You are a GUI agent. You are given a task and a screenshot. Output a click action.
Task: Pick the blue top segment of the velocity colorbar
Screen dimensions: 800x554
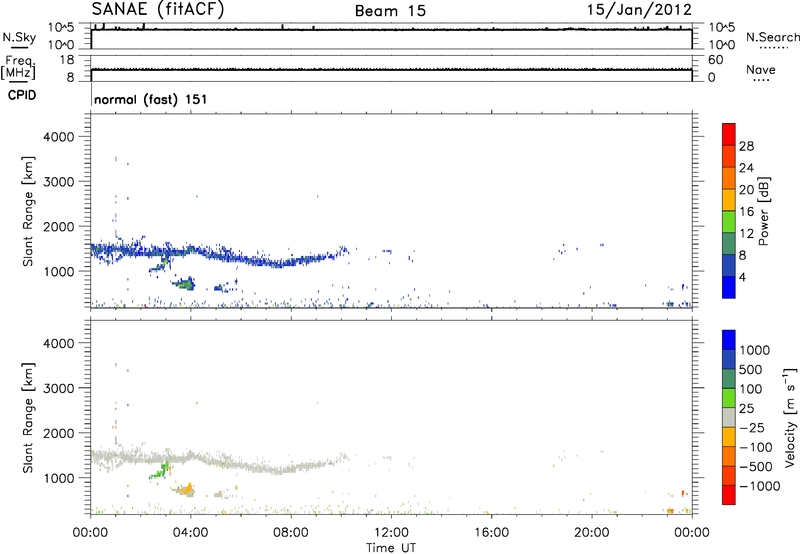point(729,340)
